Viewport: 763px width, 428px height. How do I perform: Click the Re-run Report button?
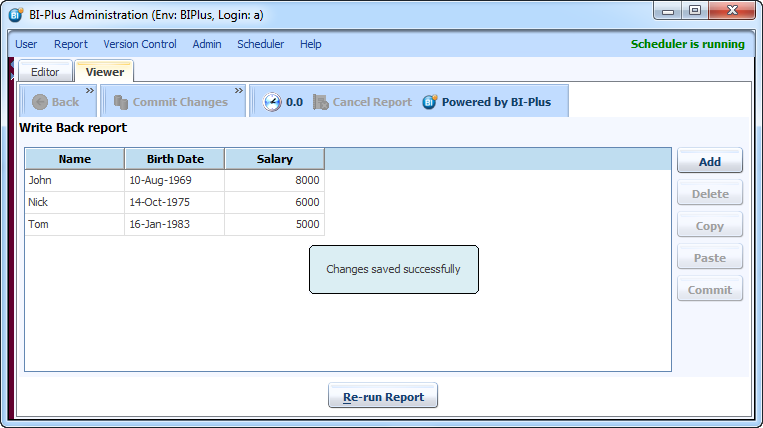(383, 397)
